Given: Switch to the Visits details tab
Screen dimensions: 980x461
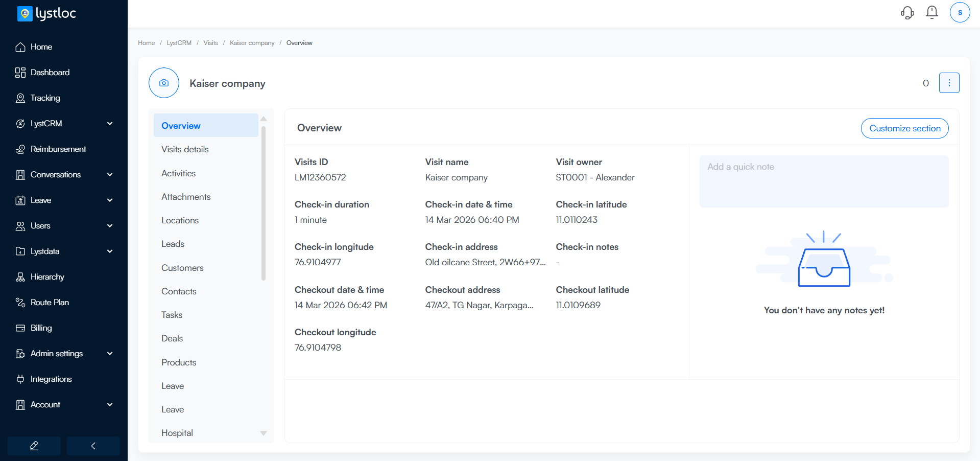Looking at the screenshot, I should tap(185, 149).
